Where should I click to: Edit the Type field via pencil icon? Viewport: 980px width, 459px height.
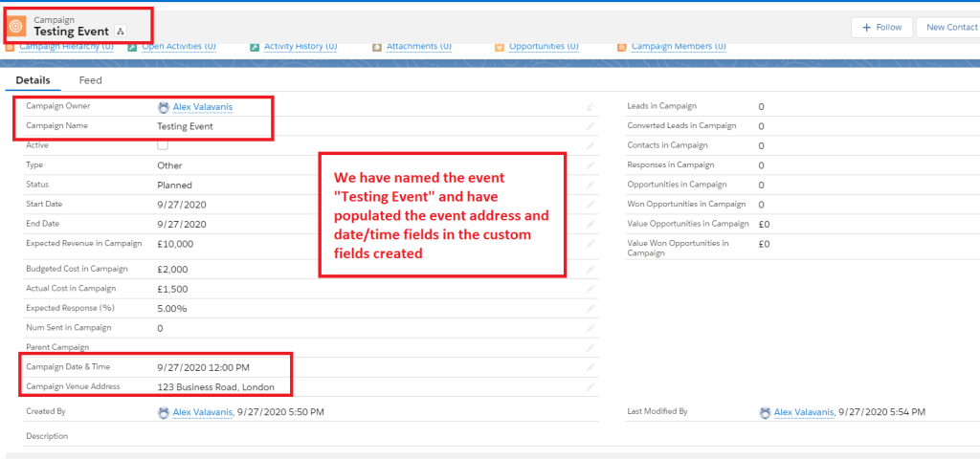tap(590, 165)
